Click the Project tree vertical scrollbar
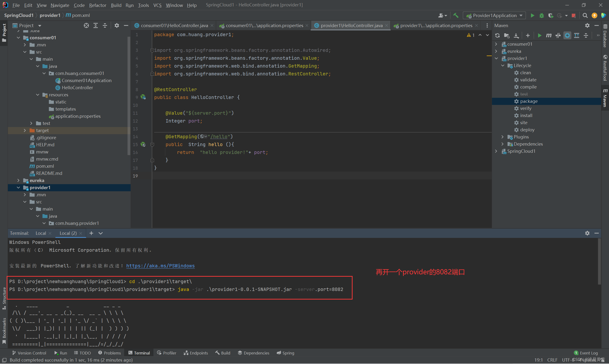 pyautogui.click(x=129, y=96)
